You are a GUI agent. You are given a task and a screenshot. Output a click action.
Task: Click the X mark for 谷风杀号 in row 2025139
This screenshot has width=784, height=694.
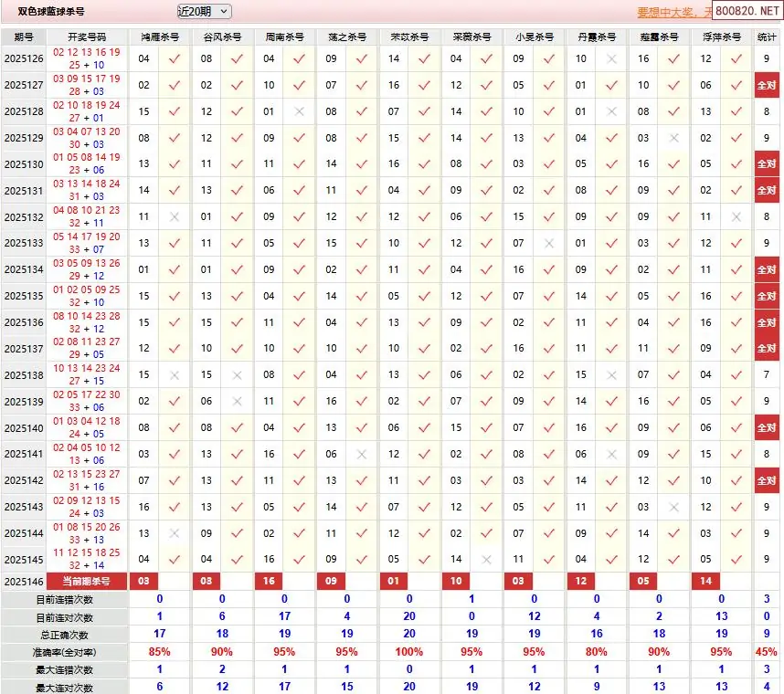pyautogui.click(x=238, y=402)
